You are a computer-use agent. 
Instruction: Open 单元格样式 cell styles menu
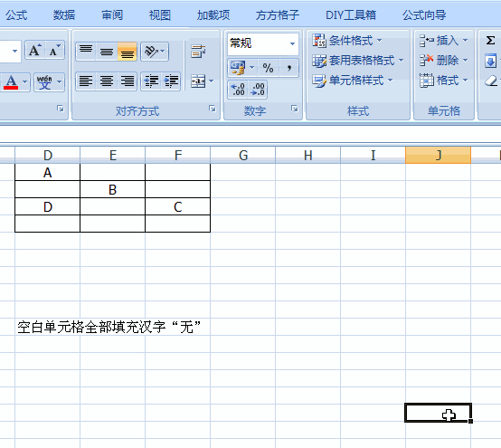coord(353,81)
